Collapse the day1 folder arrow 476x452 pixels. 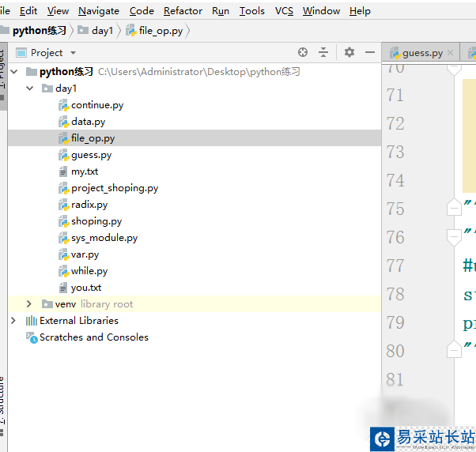coord(30,89)
